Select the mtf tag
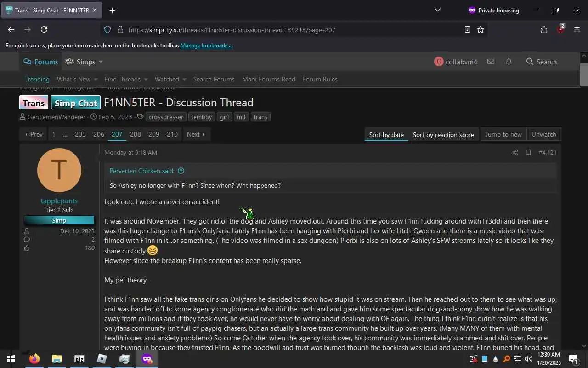 [241, 117]
